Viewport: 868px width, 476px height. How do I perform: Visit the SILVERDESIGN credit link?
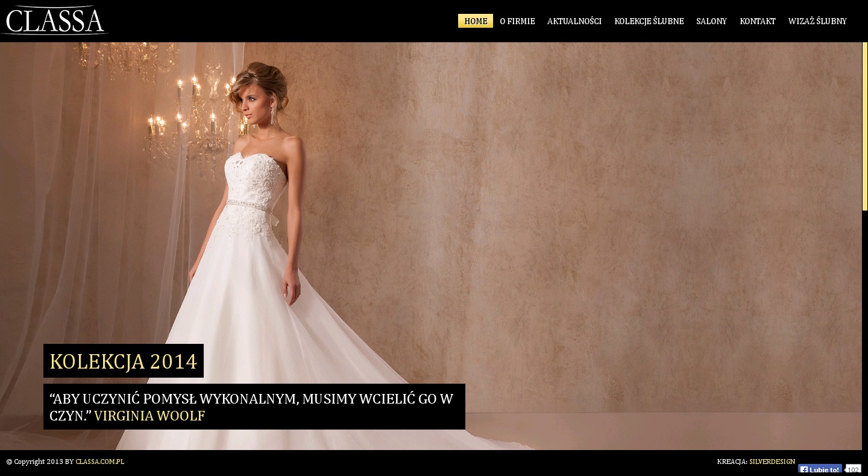pos(772,462)
